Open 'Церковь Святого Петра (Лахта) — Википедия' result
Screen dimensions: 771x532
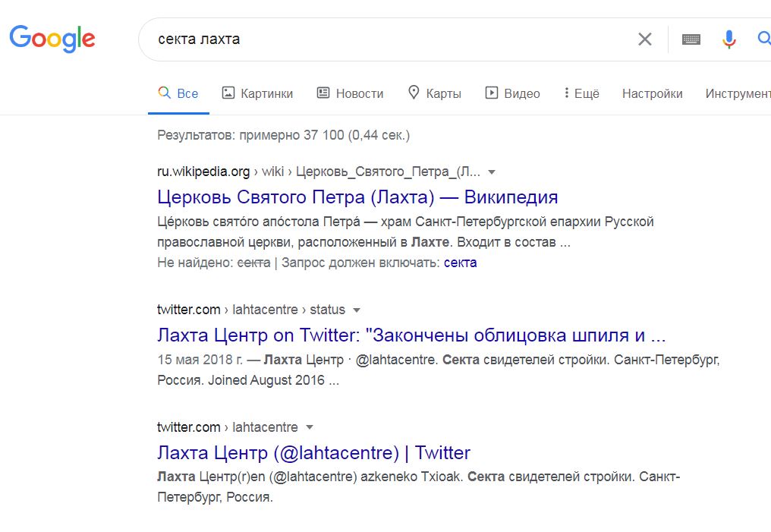(x=357, y=197)
